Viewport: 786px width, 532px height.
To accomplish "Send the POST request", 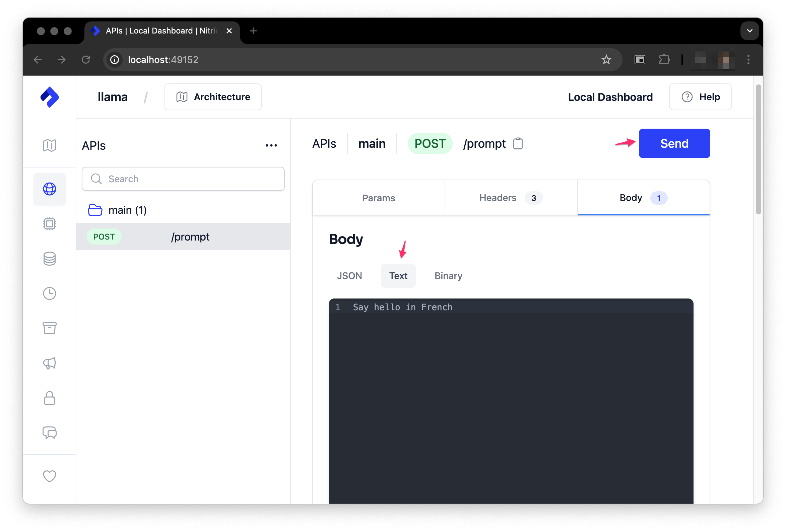I will (674, 143).
